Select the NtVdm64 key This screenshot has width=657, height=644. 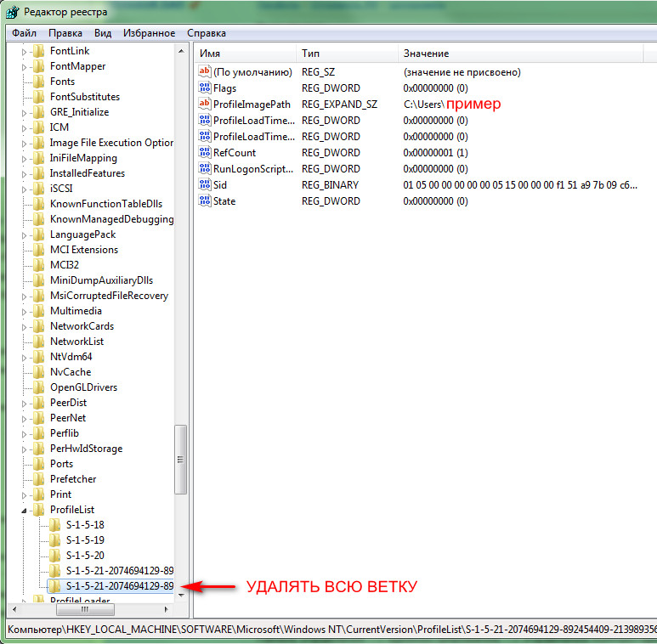point(71,357)
